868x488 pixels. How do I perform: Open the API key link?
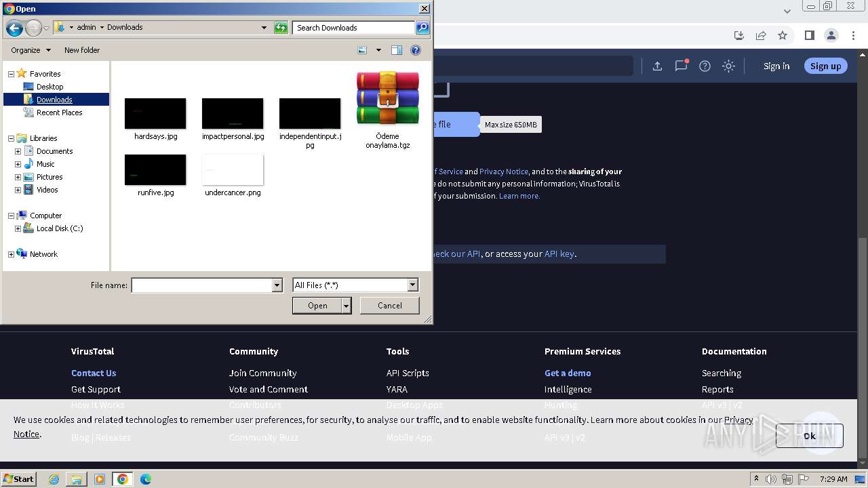[x=559, y=254]
